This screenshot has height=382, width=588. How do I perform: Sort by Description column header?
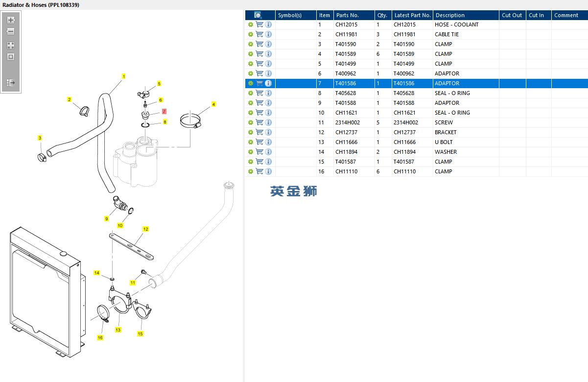466,15
